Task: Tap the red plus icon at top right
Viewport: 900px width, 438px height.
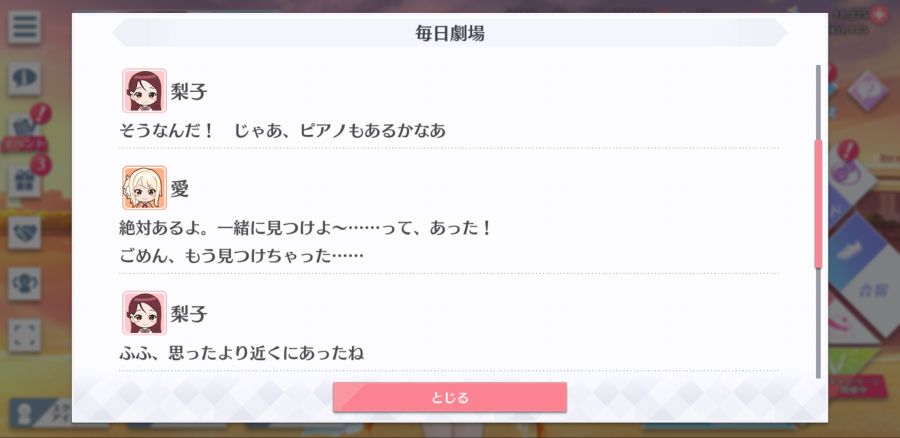Action: 878,15
